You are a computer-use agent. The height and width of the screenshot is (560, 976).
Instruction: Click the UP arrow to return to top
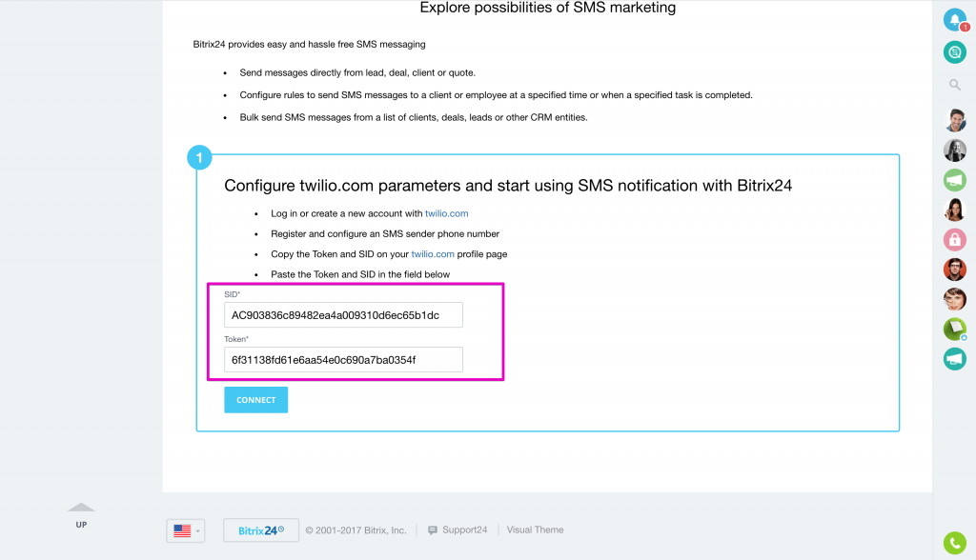[82, 515]
